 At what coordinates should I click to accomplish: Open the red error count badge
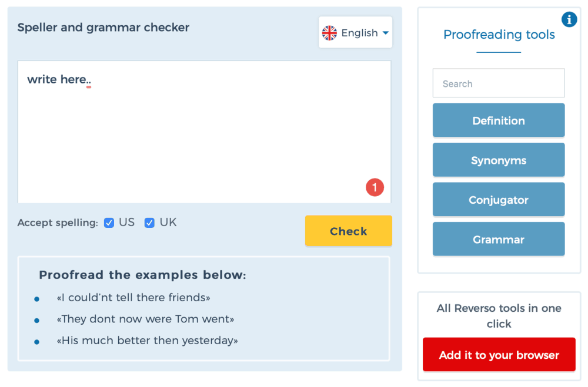tap(375, 187)
